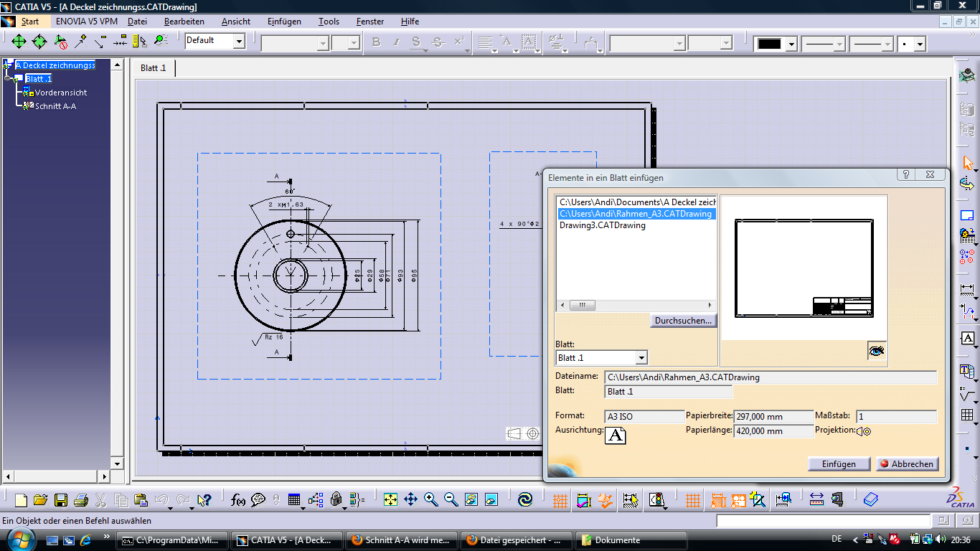Screen dimensions: 980x551
Task: Select the Pan tool in bottom toolbar
Action: point(411,499)
